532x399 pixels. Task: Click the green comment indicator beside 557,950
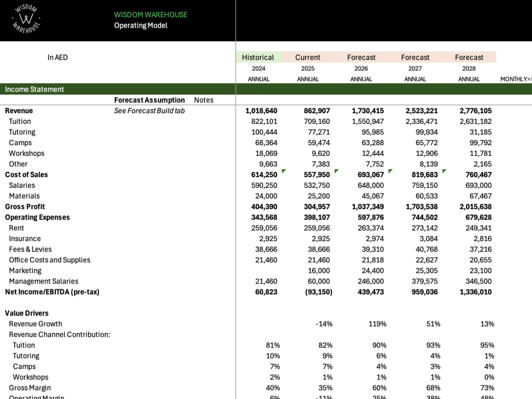pyautogui.click(x=336, y=171)
